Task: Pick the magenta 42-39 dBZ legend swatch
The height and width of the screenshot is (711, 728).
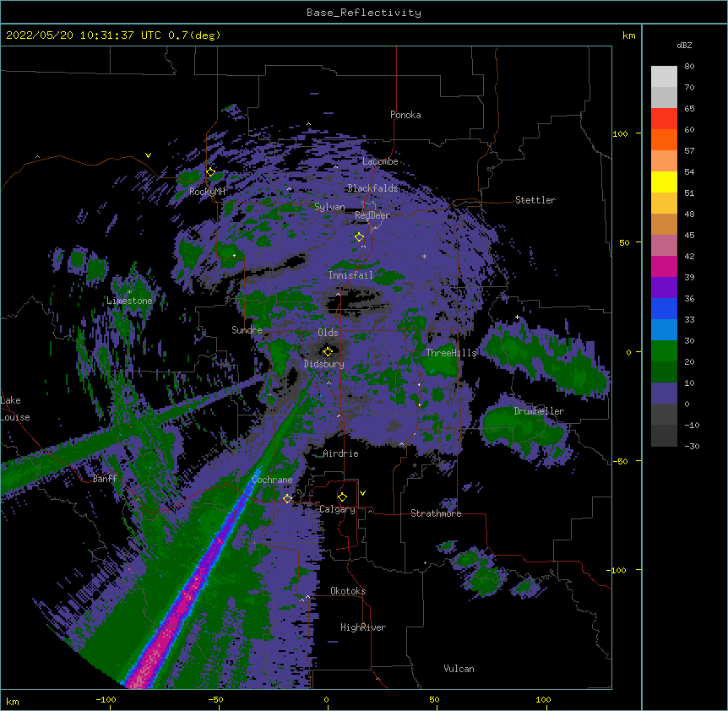Action: point(664,266)
